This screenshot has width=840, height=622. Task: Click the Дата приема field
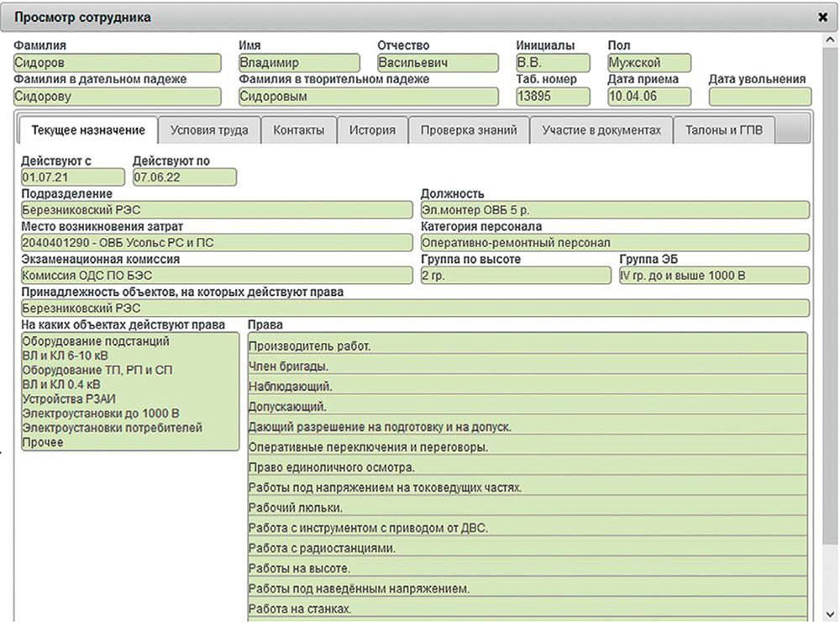click(648, 97)
